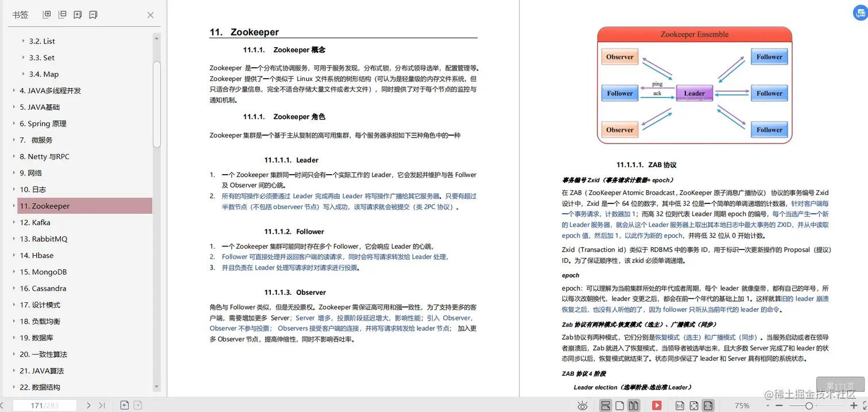The width and height of the screenshot is (868, 412).
Task: Jump to the last page
Action: (x=103, y=405)
